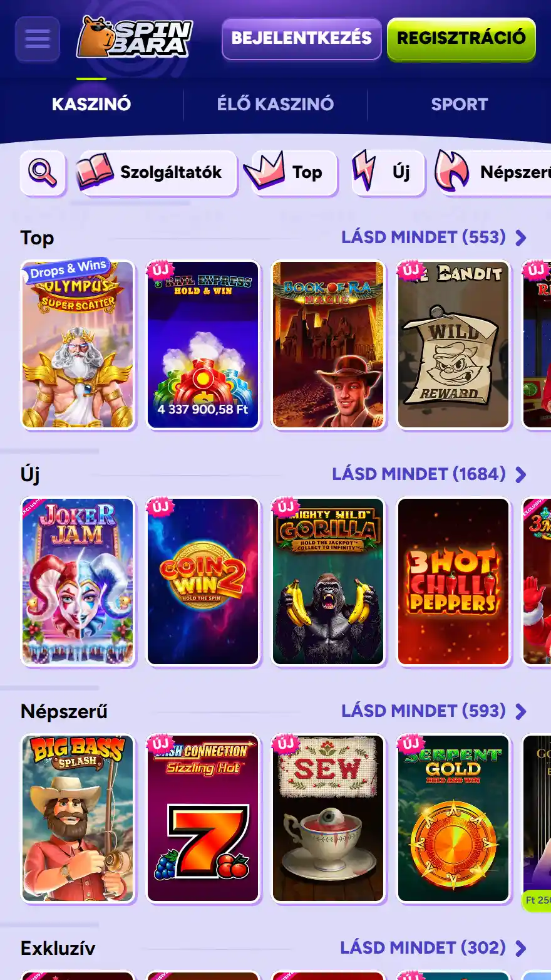Switch to the Sport tab
The width and height of the screenshot is (551, 980).
459,104
